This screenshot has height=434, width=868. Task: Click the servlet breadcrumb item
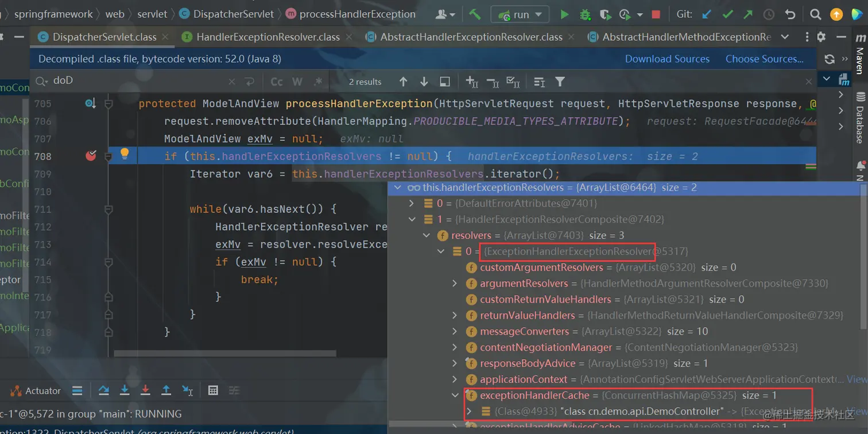click(x=152, y=14)
